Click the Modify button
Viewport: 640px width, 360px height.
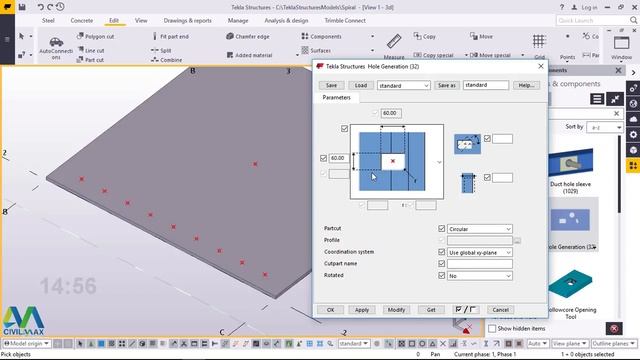(x=396, y=310)
